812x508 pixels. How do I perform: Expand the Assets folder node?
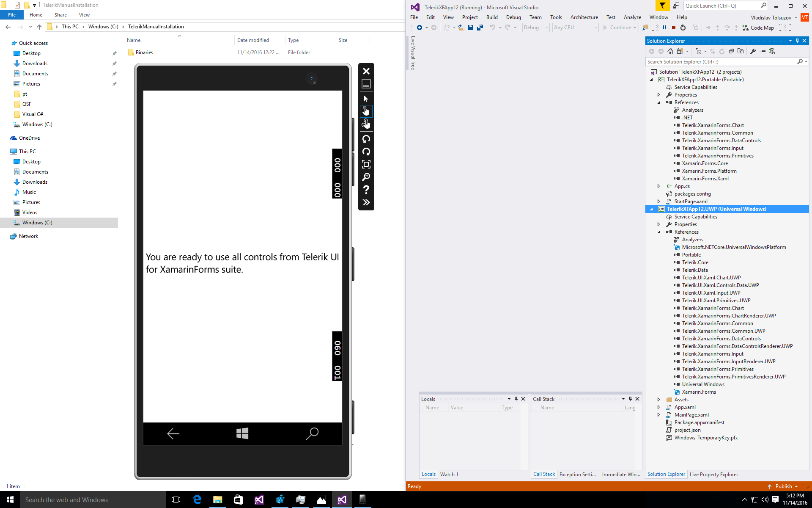point(658,400)
